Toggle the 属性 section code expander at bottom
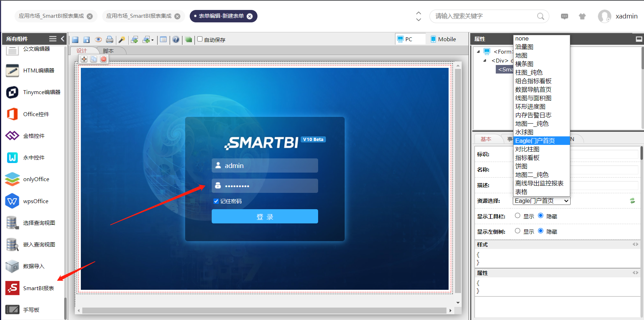644x320 pixels. coord(635,273)
